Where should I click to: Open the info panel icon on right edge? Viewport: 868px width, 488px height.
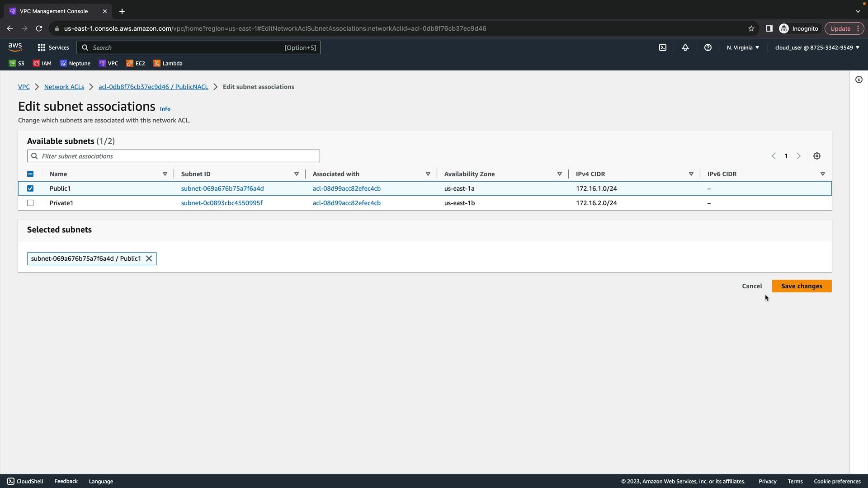(x=859, y=80)
